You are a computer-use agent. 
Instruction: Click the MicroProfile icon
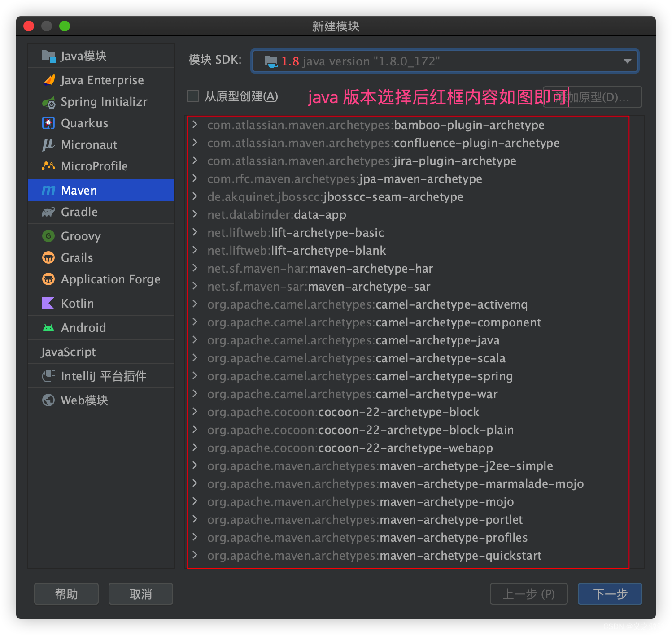48,166
